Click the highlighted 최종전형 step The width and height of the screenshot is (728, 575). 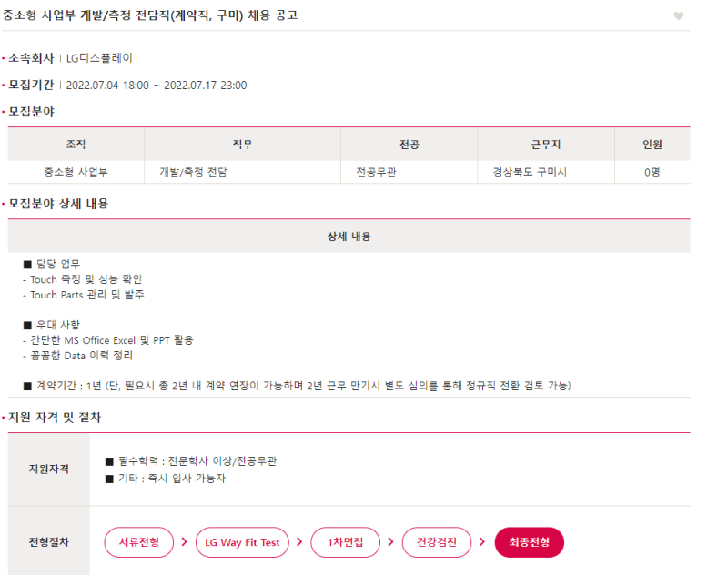[530, 542]
